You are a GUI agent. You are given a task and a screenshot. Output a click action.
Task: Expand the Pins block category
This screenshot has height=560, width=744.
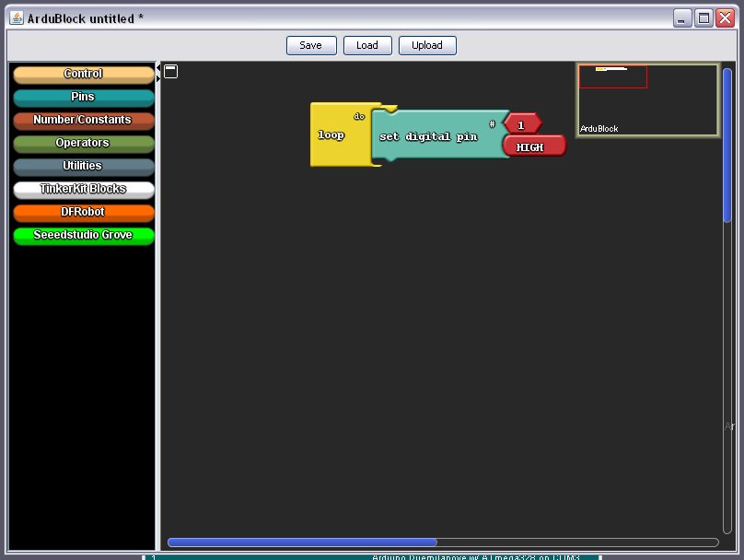pos(83,98)
